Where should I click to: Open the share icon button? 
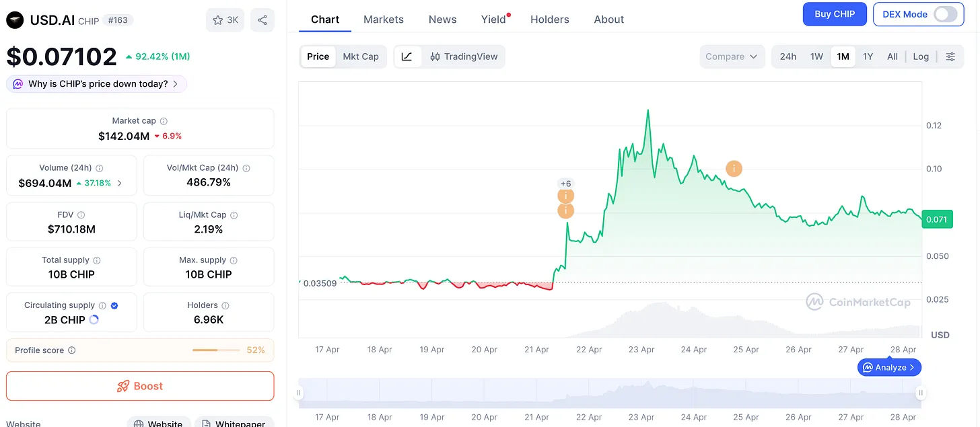[262, 20]
